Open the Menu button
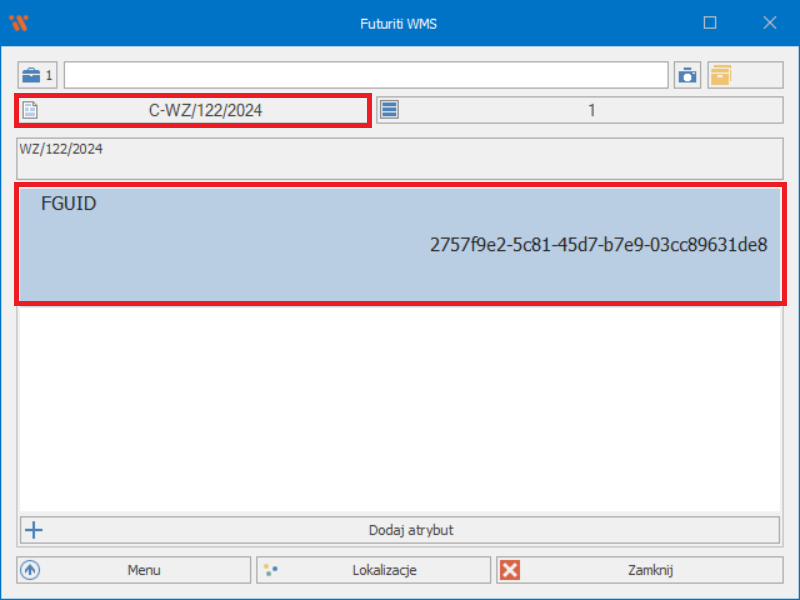Screen dimensions: 800x600 [134, 570]
